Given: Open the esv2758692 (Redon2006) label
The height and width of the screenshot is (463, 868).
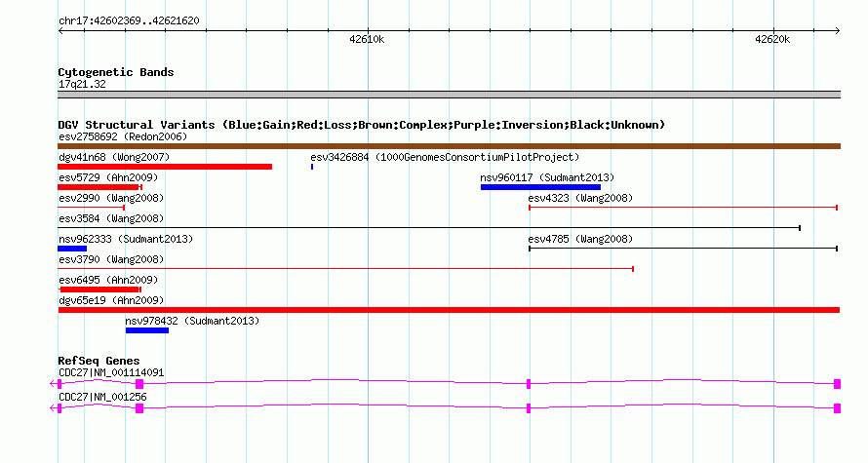Looking at the screenshot, I should (123, 136).
